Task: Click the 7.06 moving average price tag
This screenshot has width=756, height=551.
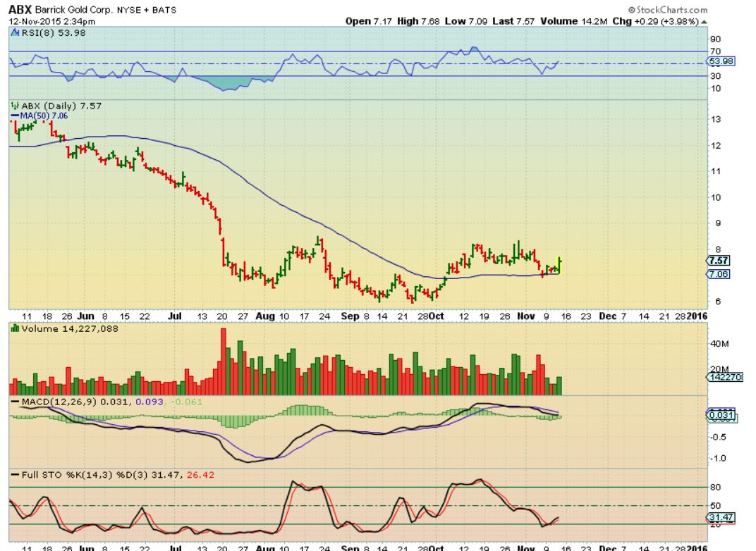Action: 718,274
